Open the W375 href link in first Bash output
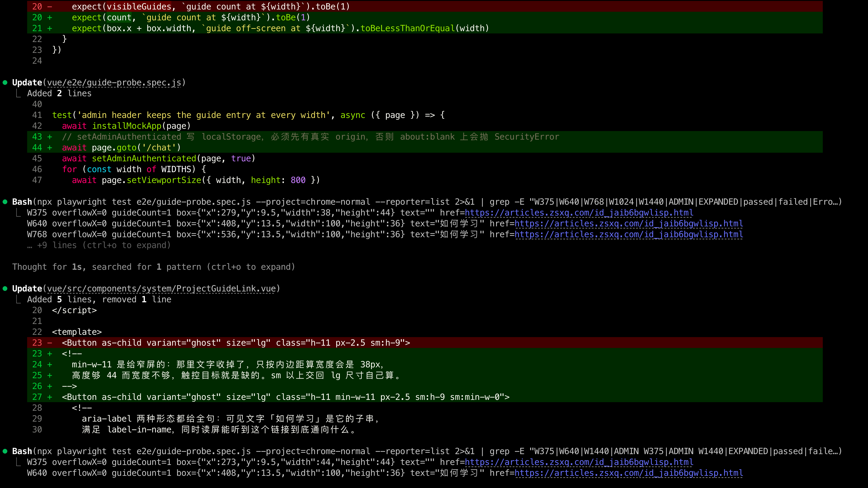868x488 pixels. click(x=579, y=213)
